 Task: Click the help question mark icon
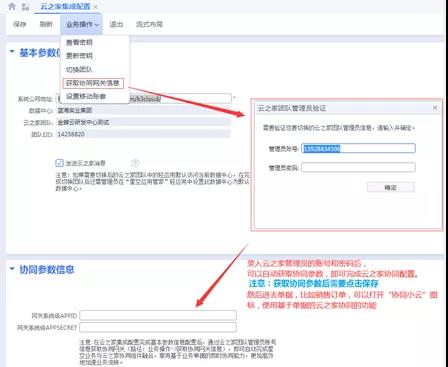point(135,163)
